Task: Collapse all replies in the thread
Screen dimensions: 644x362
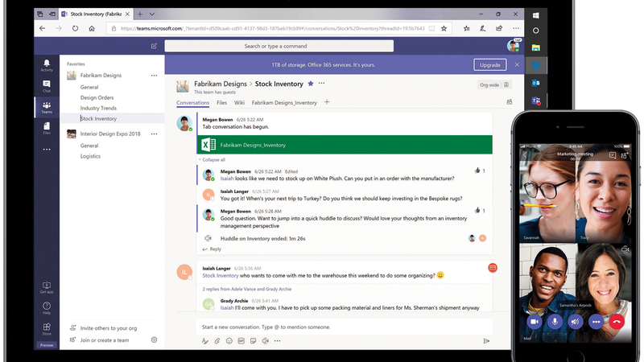Action: point(213,159)
